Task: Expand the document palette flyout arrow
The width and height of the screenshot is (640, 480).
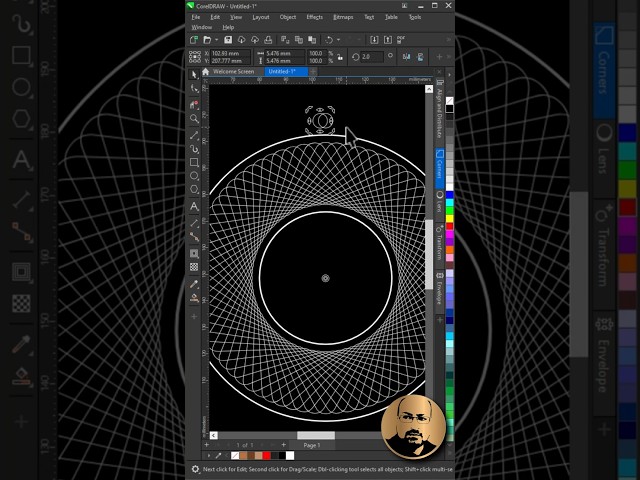Action: coord(209,456)
